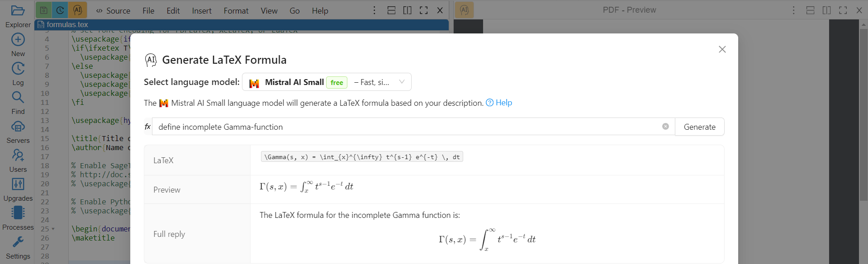Open the Help link in dialog
This screenshot has width=868, height=264.
pos(499,103)
